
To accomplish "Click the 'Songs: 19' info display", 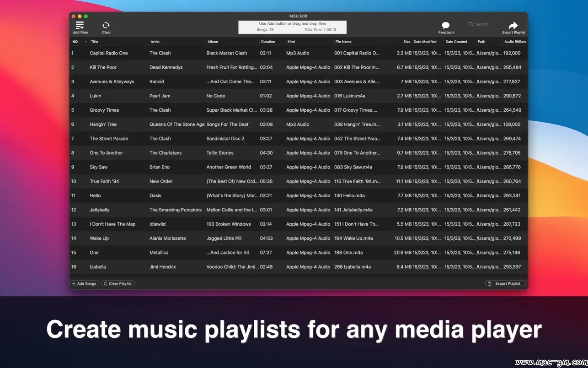I will (265, 30).
